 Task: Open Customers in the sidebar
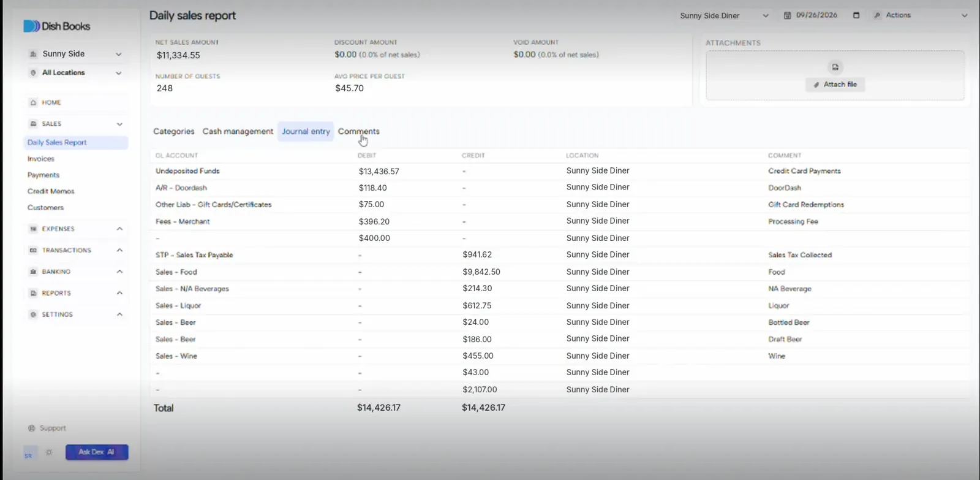pos(45,208)
